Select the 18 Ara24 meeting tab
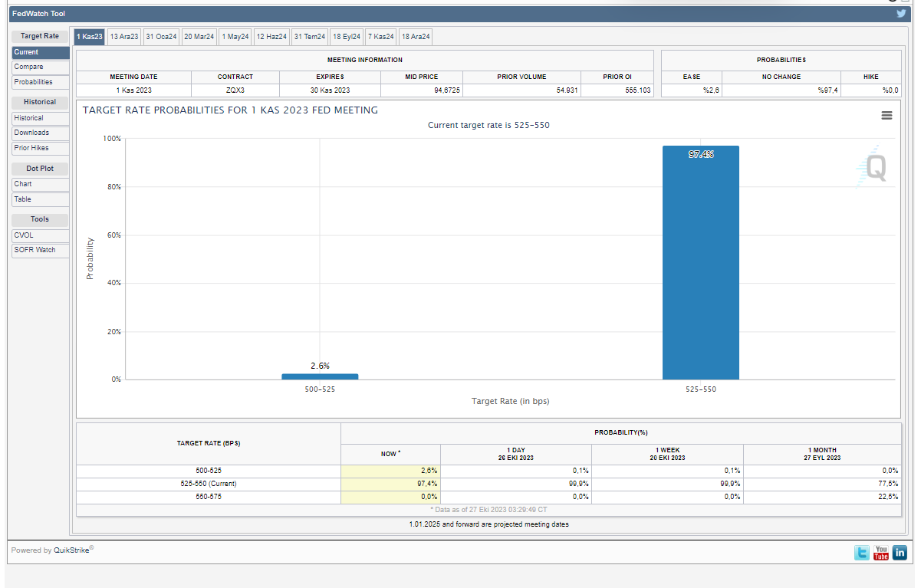Image resolution: width=921 pixels, height=588 pixels. pos(416,37)
